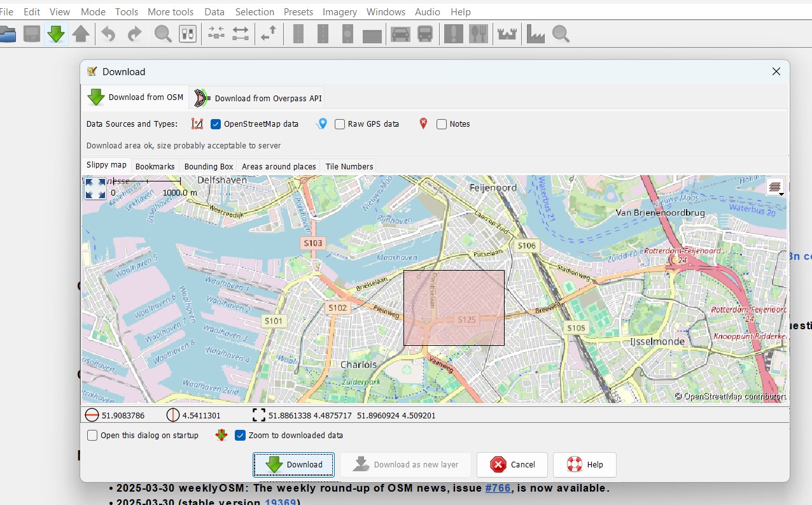
Task: Select the Bounding Box tab
Action: tap(209, 166)
